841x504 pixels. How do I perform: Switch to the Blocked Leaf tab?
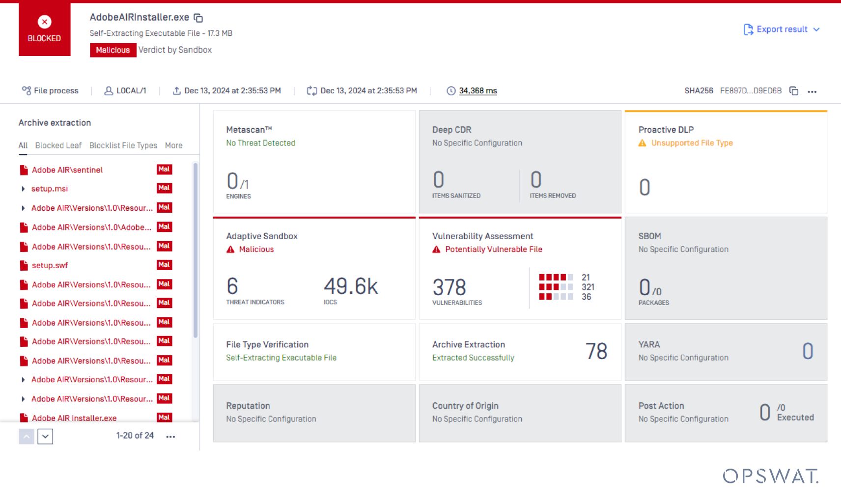tap(58, 146)
